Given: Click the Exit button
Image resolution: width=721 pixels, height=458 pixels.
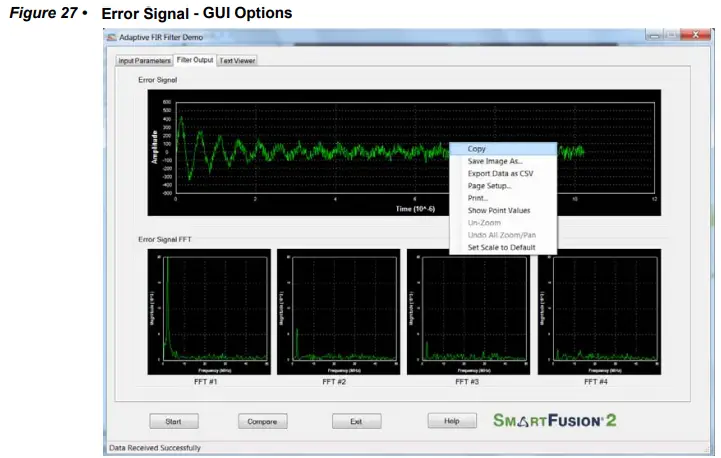Looking at the screenshot, I should click(x=356, y=421).
